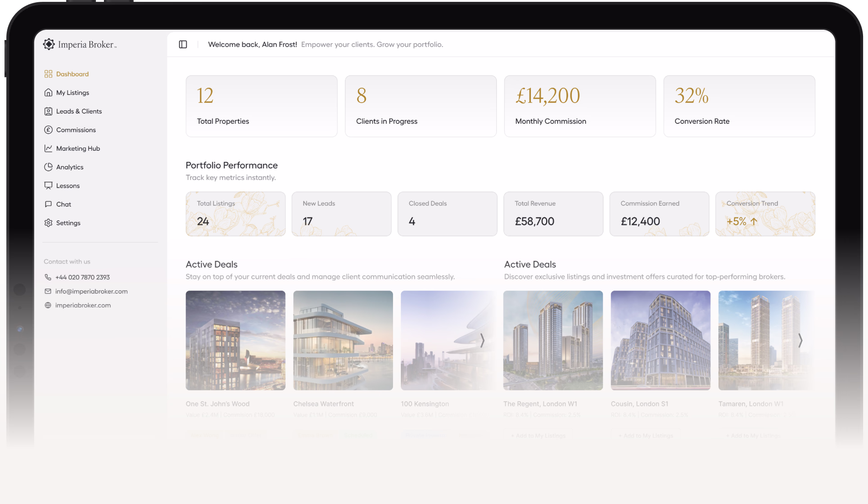Open the Total Properties card
This screenshot has height=504, width=868.
point(262,106)
